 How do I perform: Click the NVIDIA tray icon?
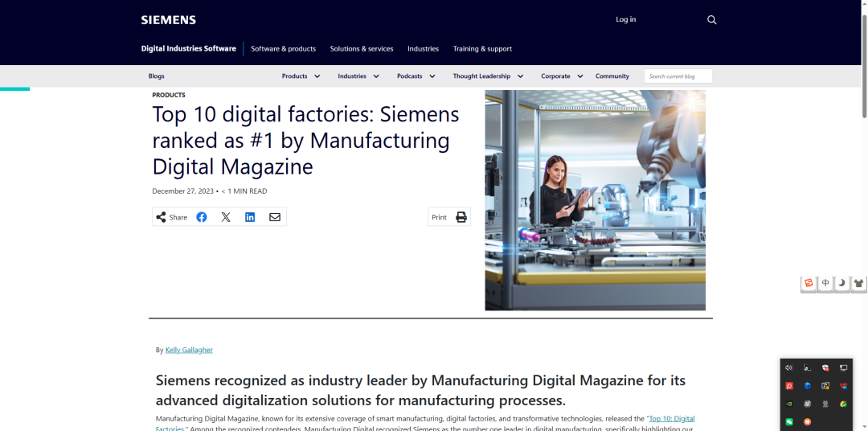click(x=789, y=404)
